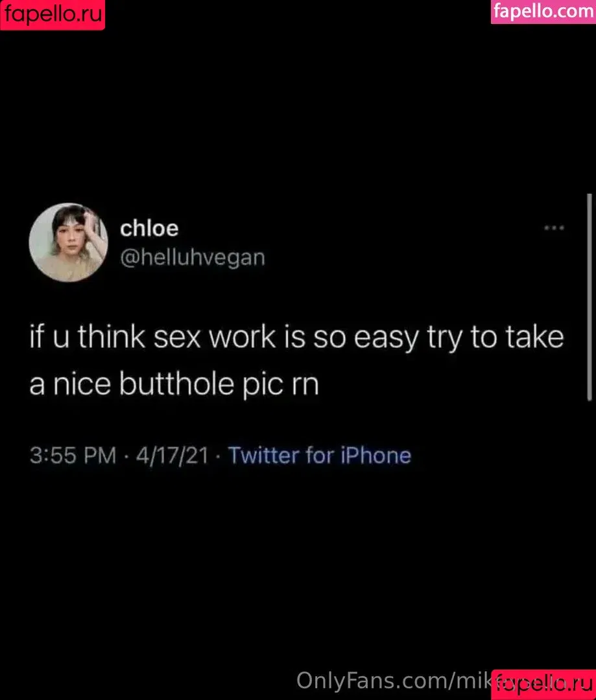Click the tweet line starting 'if u think'
This screenshot has width=596, height=700.
(296, 338)
